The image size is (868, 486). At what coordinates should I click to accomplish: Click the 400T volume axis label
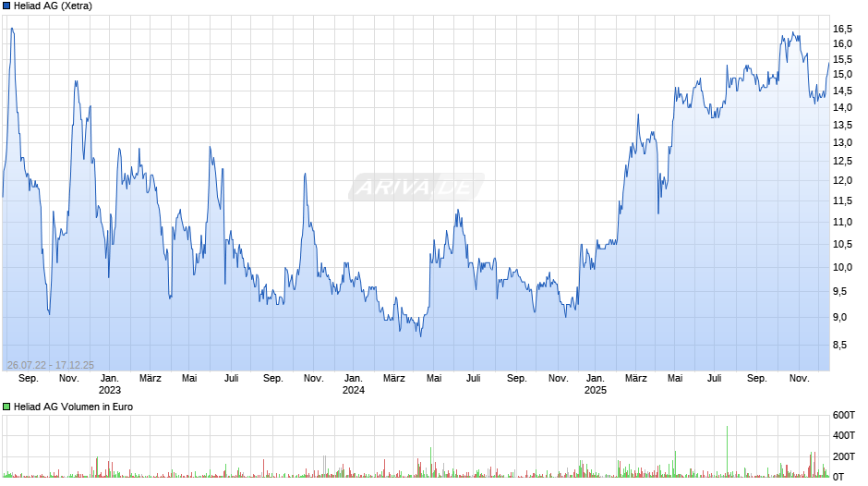(844, 435)
